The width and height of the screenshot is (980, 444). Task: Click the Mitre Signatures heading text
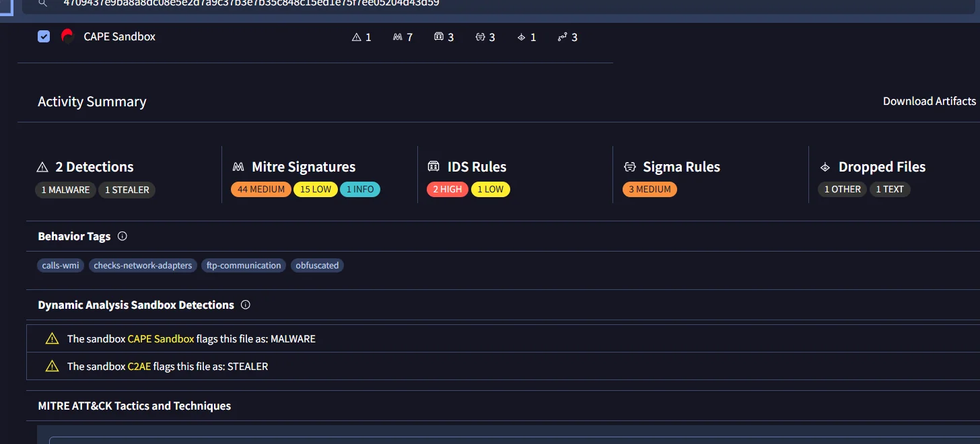click(304, 167)
